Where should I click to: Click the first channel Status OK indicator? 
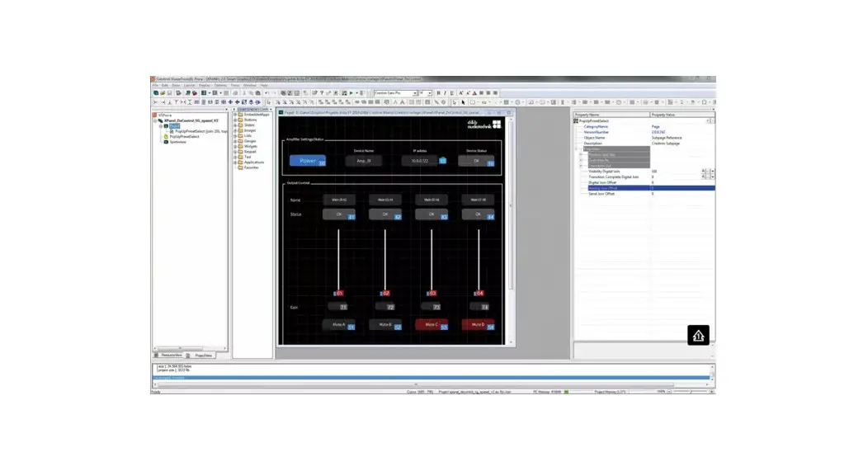pyautogui.click(x=339, y=214)
